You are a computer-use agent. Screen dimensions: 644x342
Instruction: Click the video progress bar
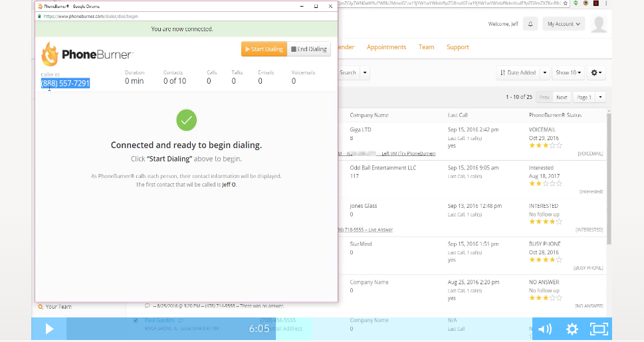(299, 329)
